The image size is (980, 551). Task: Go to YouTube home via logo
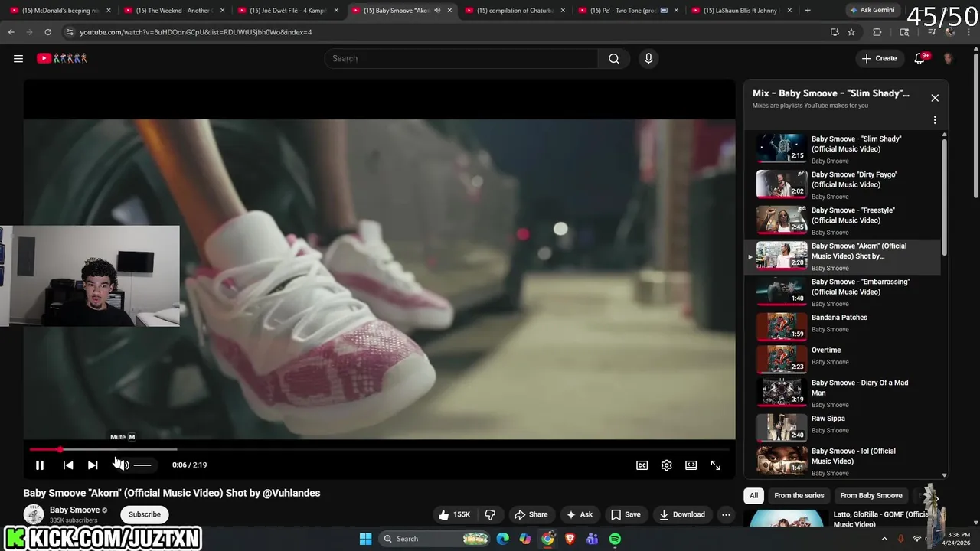click(x=62, y=58)
